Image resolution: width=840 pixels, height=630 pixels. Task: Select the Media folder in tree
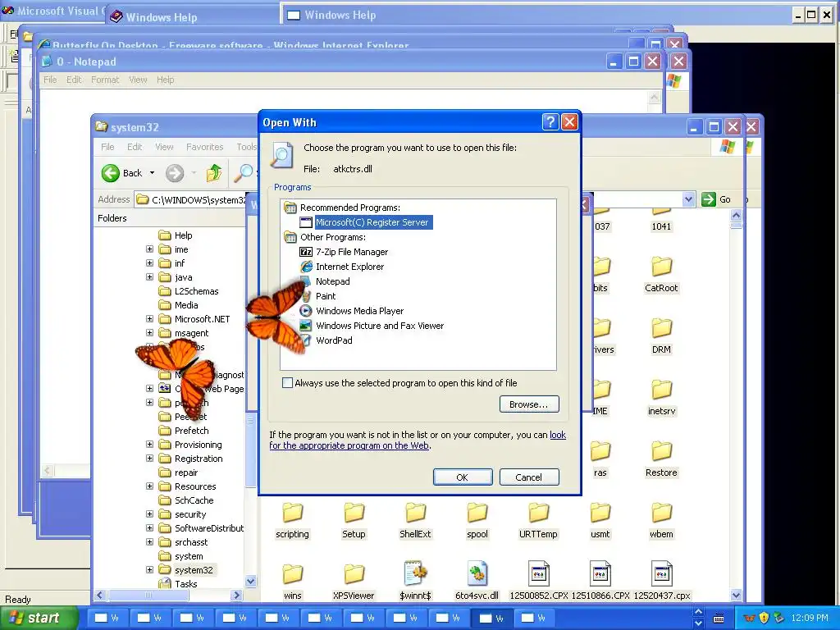(178, 305)
